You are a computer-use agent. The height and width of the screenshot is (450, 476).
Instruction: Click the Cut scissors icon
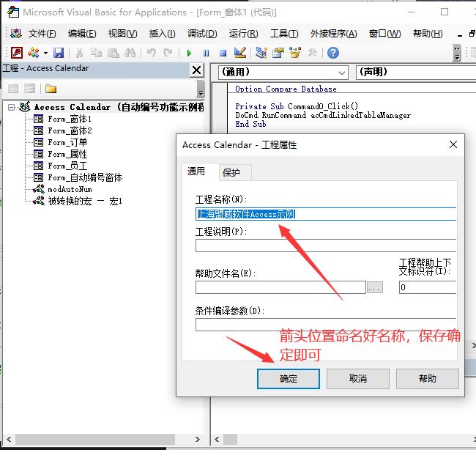coord(79,53)
